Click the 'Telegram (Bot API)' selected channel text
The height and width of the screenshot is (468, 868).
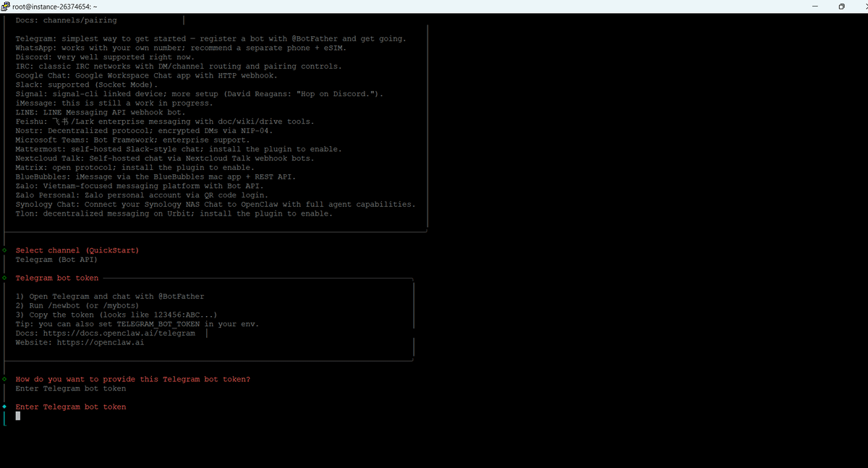[56, 260]
